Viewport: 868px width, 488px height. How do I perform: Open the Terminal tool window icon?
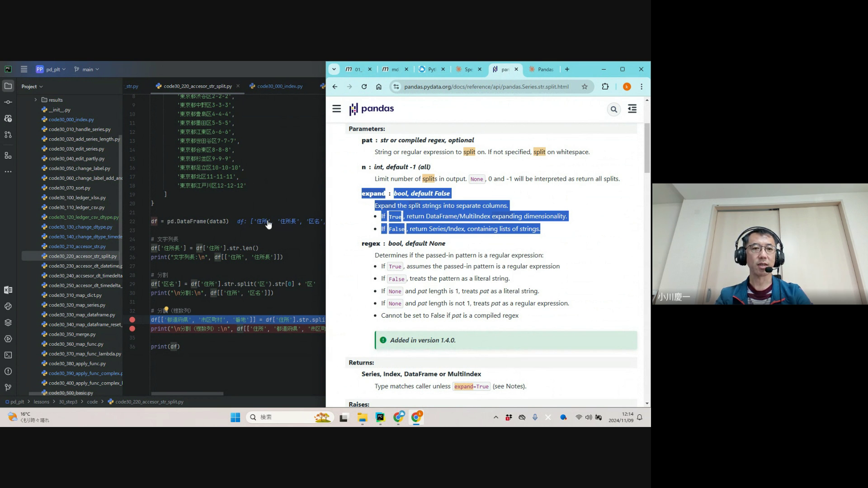click(x=8, y=355)
